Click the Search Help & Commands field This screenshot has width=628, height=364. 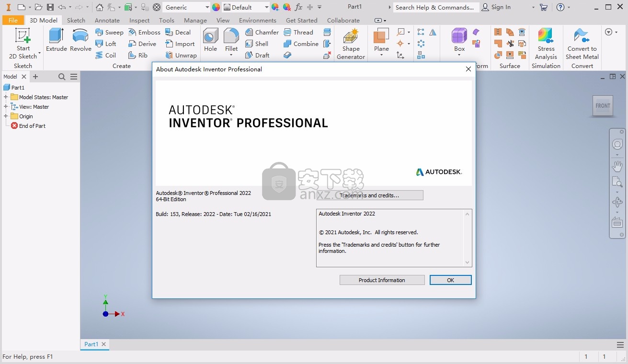click(x=435, y=7)
